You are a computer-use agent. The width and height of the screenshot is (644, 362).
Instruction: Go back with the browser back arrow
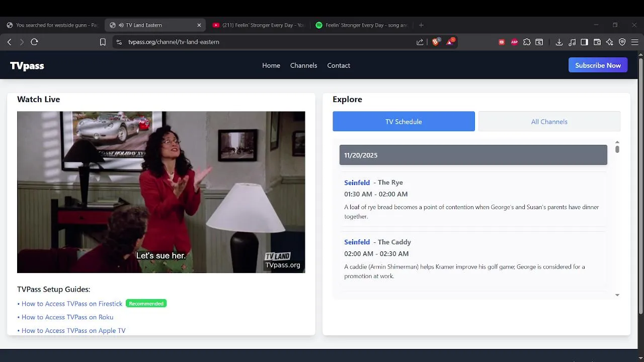click(x=9, y=42)
